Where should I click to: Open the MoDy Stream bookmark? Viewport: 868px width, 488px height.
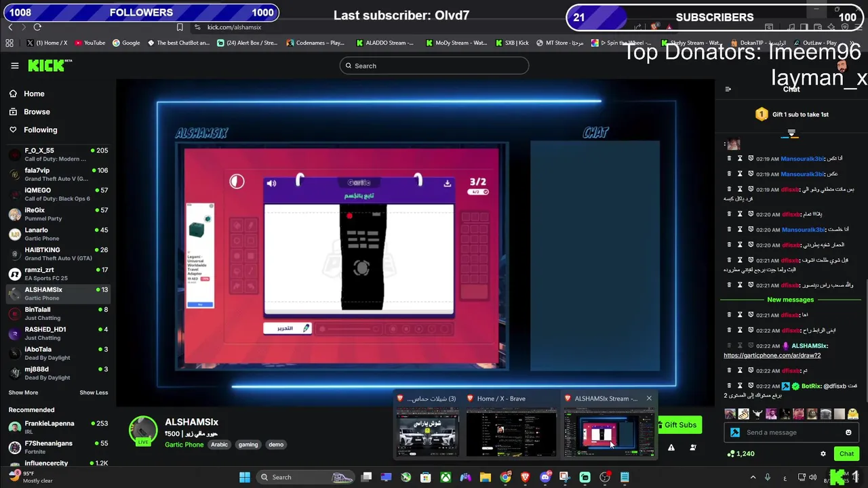456,43
